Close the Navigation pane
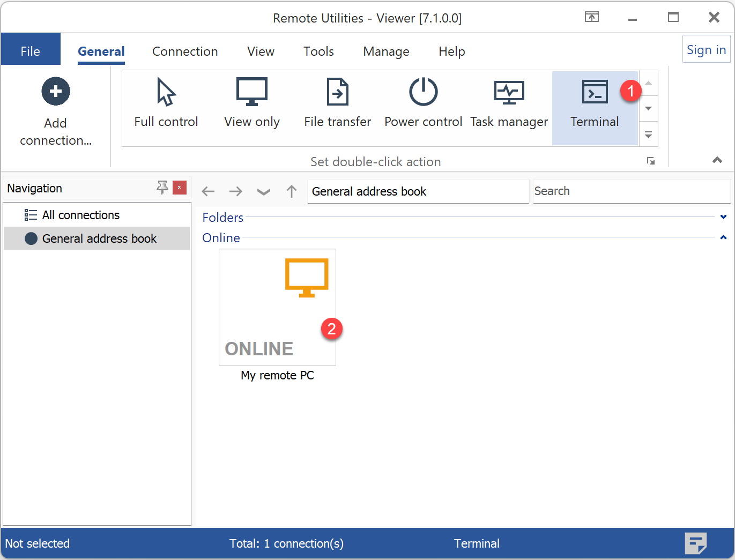 click(180, 188)
